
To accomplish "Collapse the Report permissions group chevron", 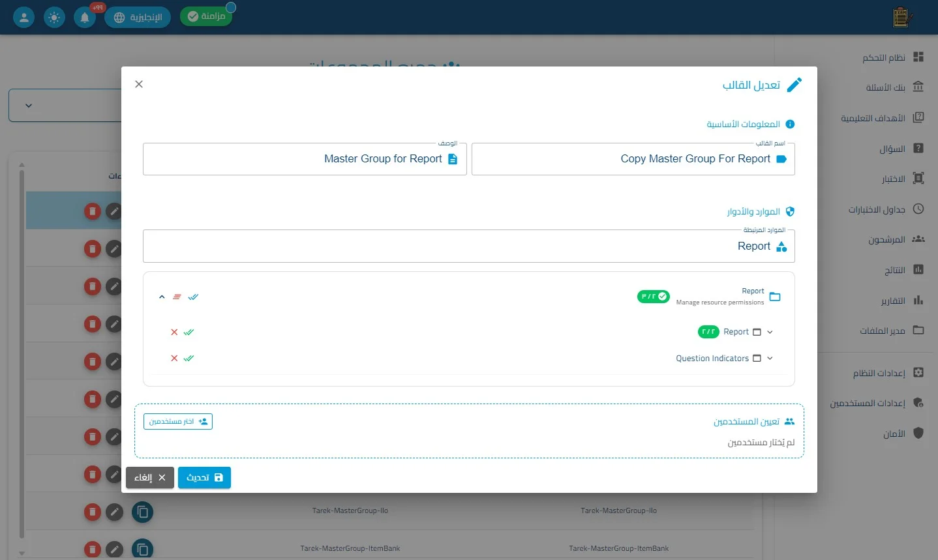I will point(162,297).
